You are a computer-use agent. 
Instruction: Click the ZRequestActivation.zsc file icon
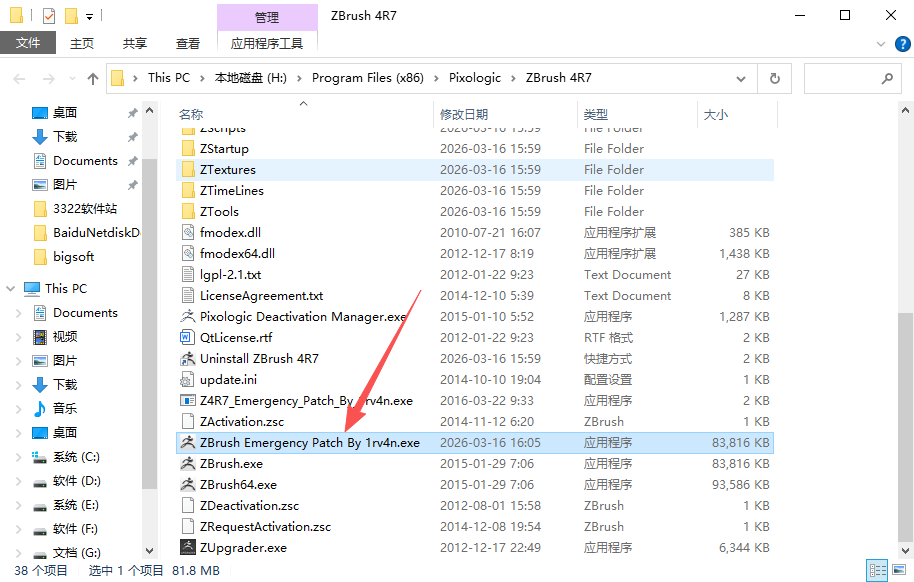coord(188,527)
